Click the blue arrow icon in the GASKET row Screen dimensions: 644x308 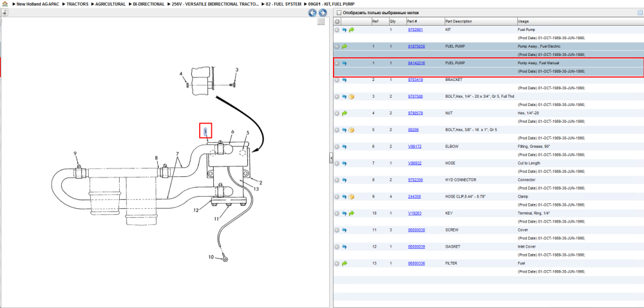[344, 247]
